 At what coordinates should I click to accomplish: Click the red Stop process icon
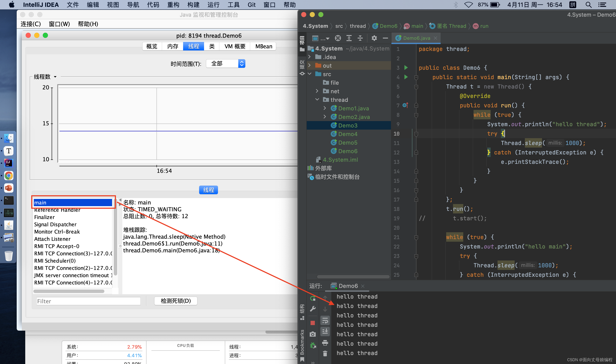click(x=312, y=323)
